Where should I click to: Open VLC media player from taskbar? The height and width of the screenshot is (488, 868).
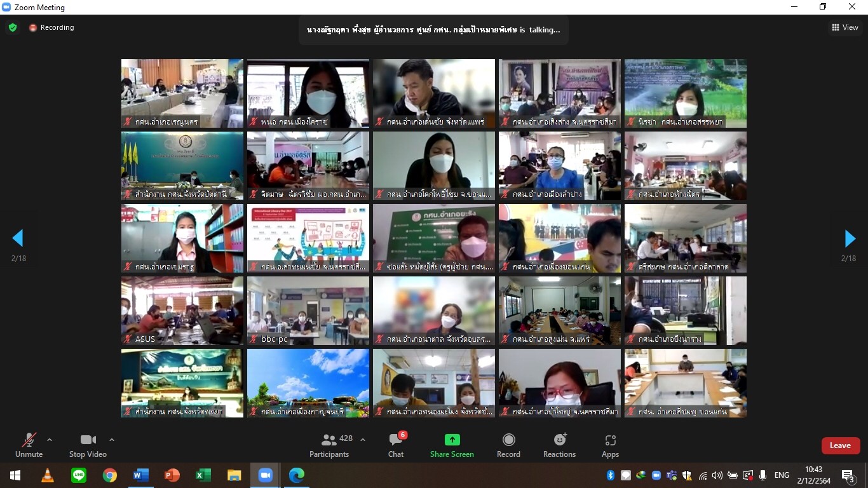click(48, 475)
